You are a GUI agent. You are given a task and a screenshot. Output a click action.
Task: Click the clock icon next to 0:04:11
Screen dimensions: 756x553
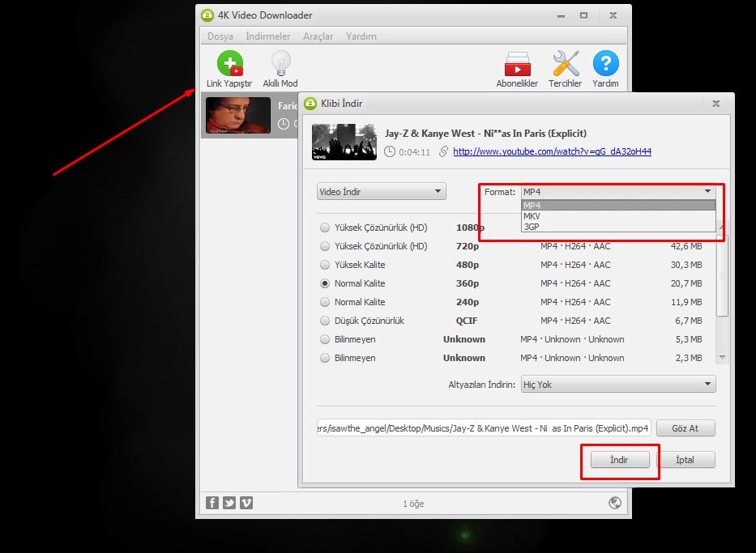coord(390,151)
